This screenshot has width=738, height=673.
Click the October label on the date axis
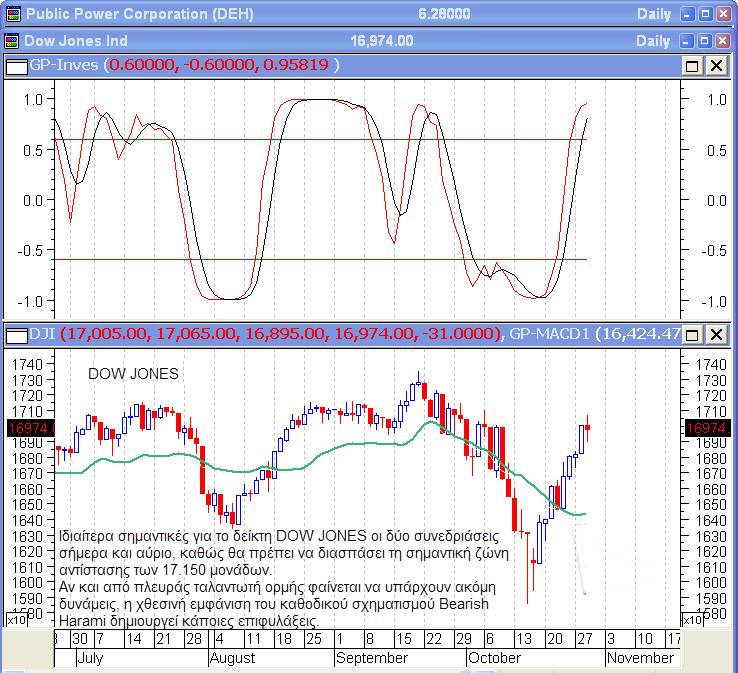click(494, 658)
